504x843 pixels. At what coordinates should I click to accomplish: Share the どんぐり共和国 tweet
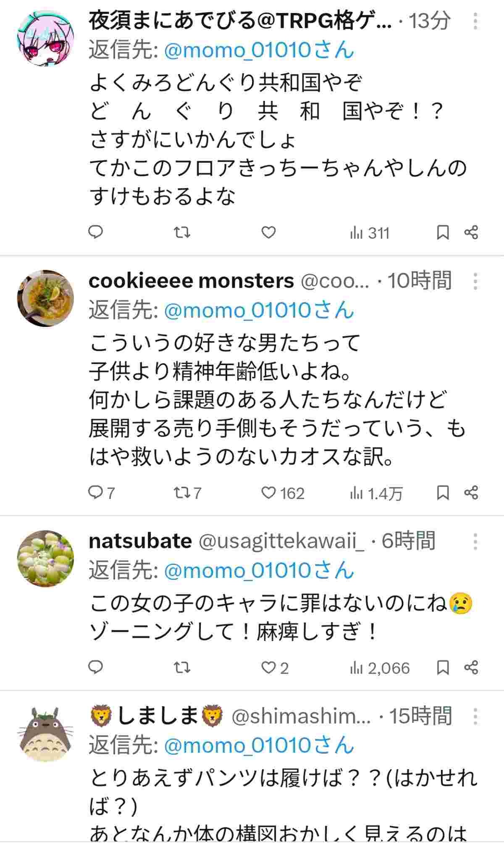coord(471,232)
